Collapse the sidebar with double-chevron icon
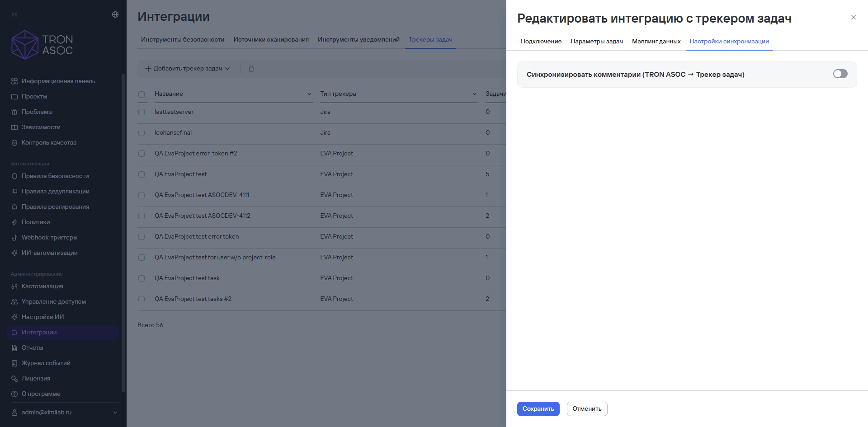The width and height of the screenshot is (868, 427). click(14, 14)
